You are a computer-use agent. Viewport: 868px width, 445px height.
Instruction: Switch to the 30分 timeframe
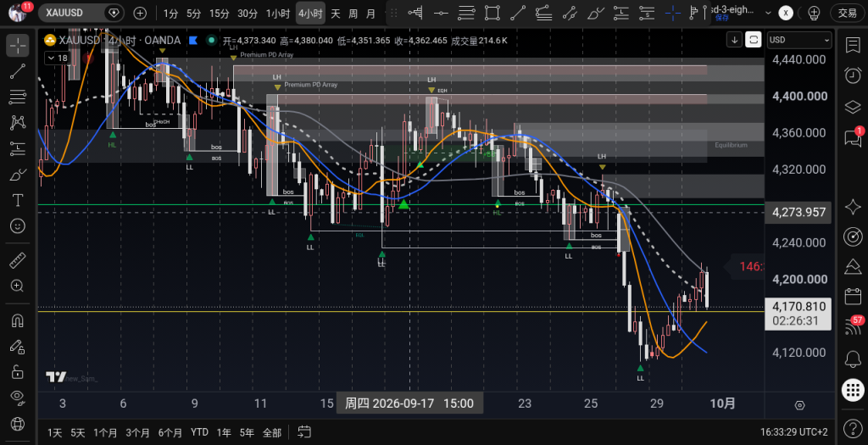point(248,14)
